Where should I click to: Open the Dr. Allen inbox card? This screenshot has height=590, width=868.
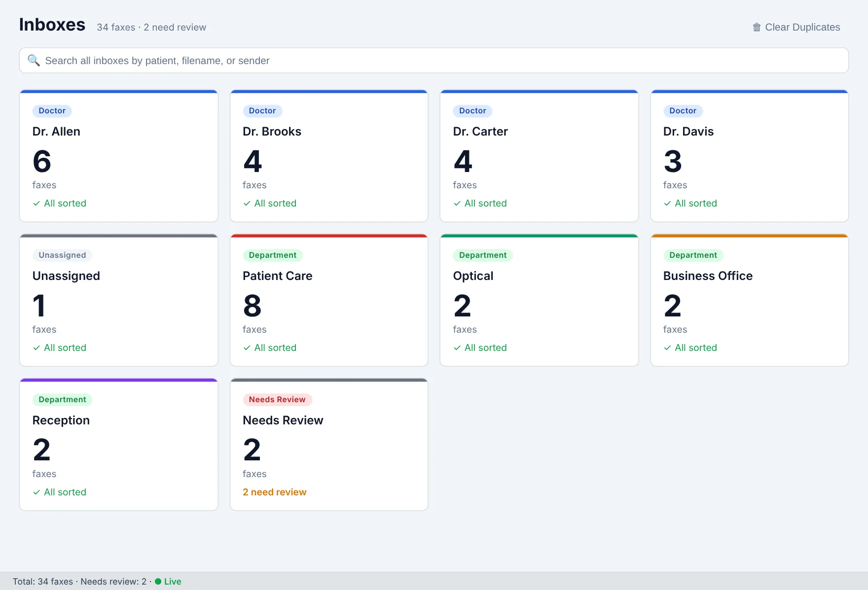pos(119,156)
